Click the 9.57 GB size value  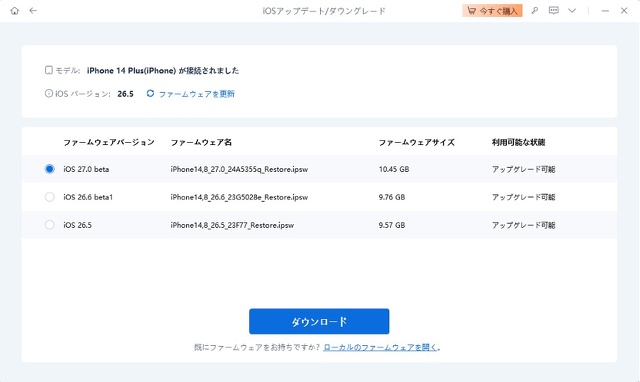point(392,225)
